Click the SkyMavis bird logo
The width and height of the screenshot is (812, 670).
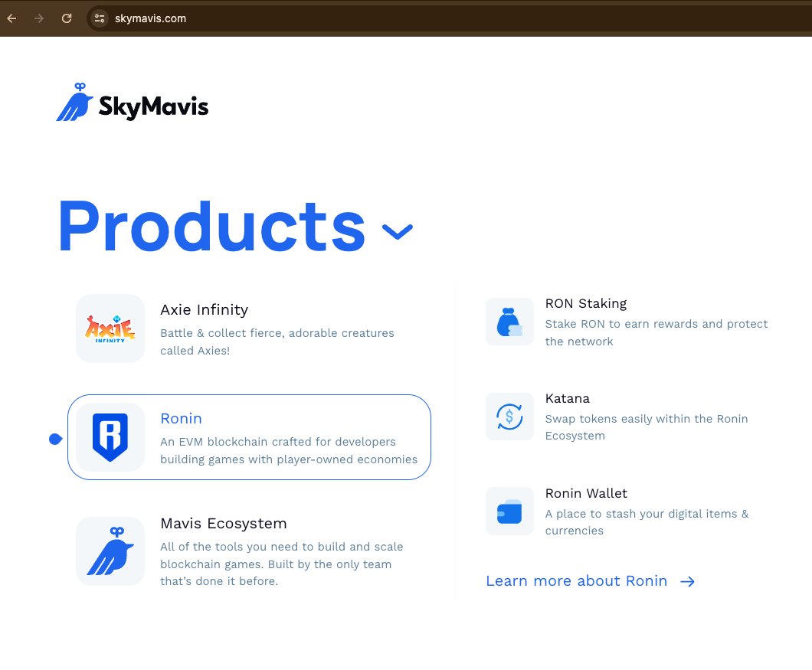pyautogui.click(x=74, y=102)
